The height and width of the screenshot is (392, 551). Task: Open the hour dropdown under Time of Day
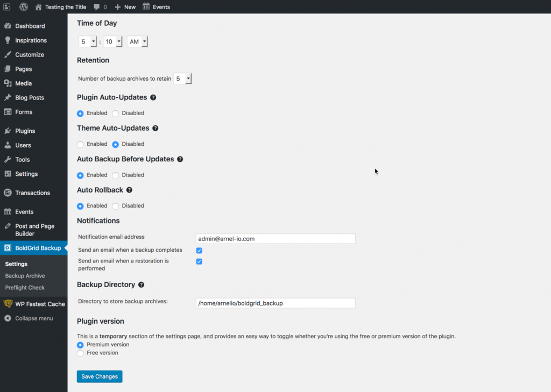(87, 41)
